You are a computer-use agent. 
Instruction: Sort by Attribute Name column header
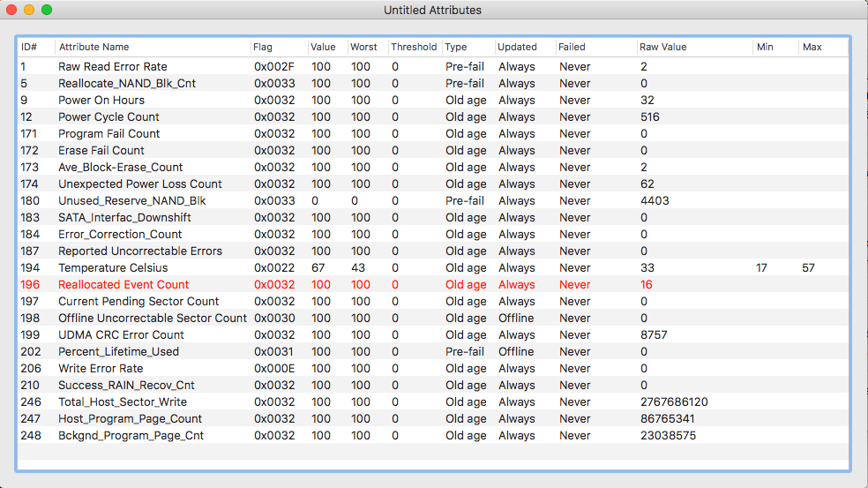(153, 47)
